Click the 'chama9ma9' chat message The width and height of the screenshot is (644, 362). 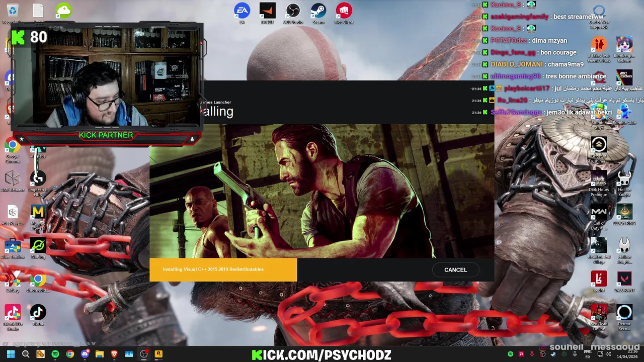tap(567, 64)
